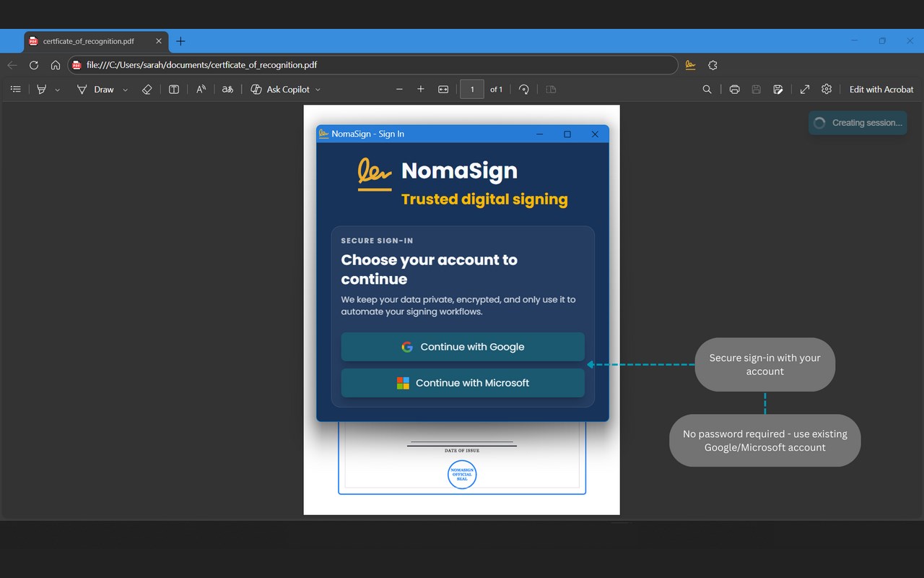Select the Highlight tool
This screenshot has width=924, height=578.
coord(42,90)
